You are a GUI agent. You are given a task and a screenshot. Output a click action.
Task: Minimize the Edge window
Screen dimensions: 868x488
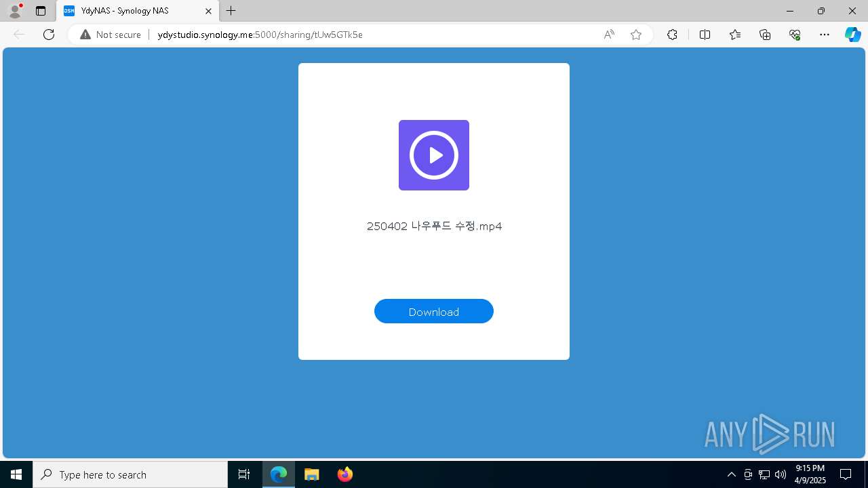790,11
